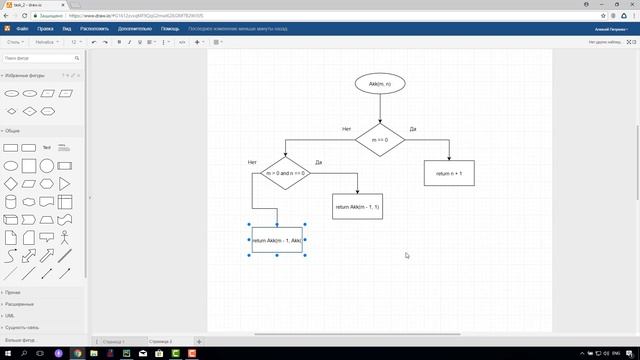640x360 pixels.
Task: Open the Расположить menu
Action: 94,29
